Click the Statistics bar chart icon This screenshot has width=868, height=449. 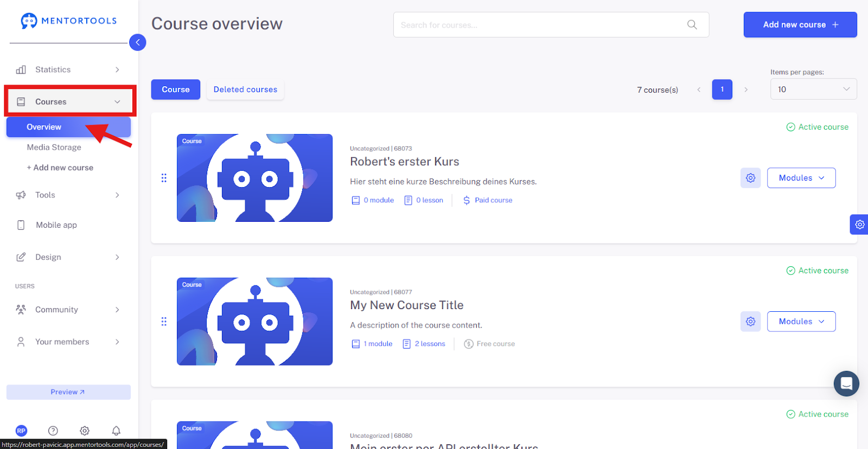[21, 69]
